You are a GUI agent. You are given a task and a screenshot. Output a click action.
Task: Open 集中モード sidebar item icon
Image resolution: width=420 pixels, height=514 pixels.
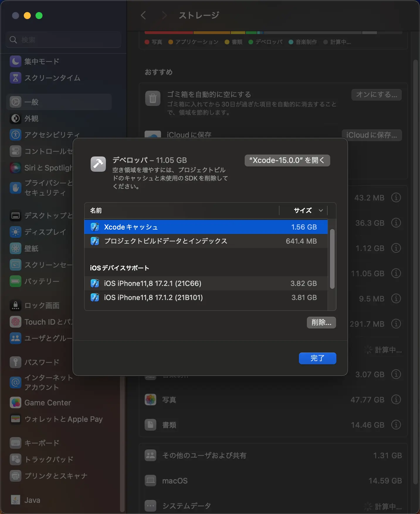16,61
